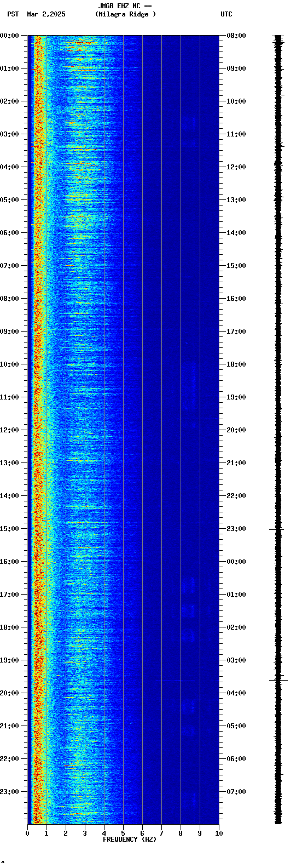Viewport: 302px width, 868px height.
Task: Click the 08:00 UTC time label
Action: click(236, 36)
